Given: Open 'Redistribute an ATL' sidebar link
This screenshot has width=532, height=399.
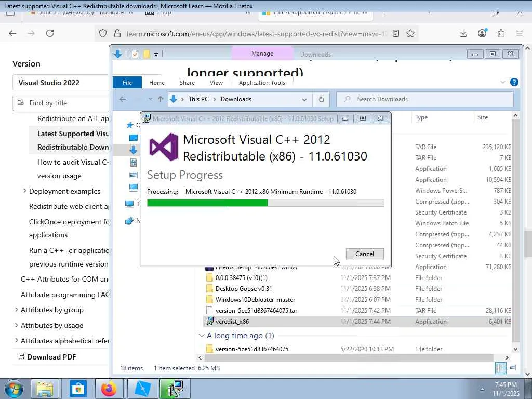Looking at the screenshot, I should (x=73, y=118).
